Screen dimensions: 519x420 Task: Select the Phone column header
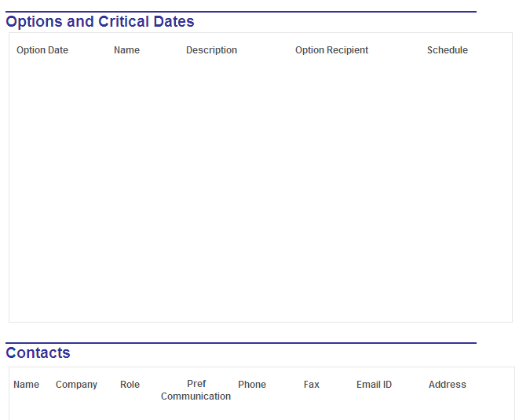[x=252, y=384]
